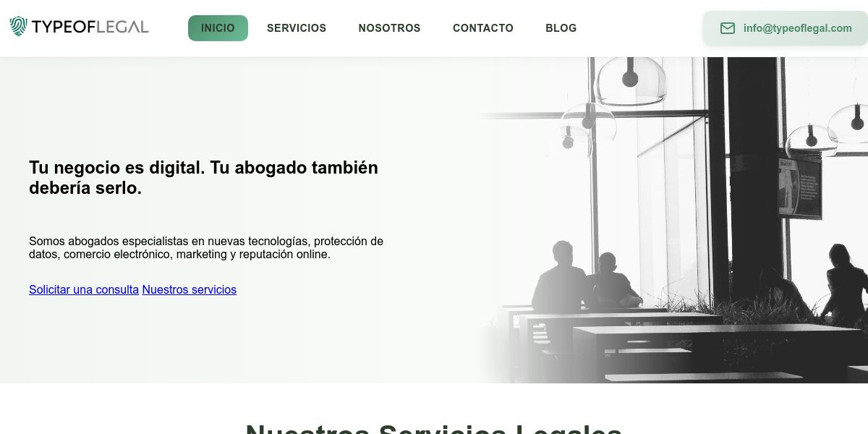Follow the Solicitar una consulta link
868x434 pixels.
pos(84,289)
